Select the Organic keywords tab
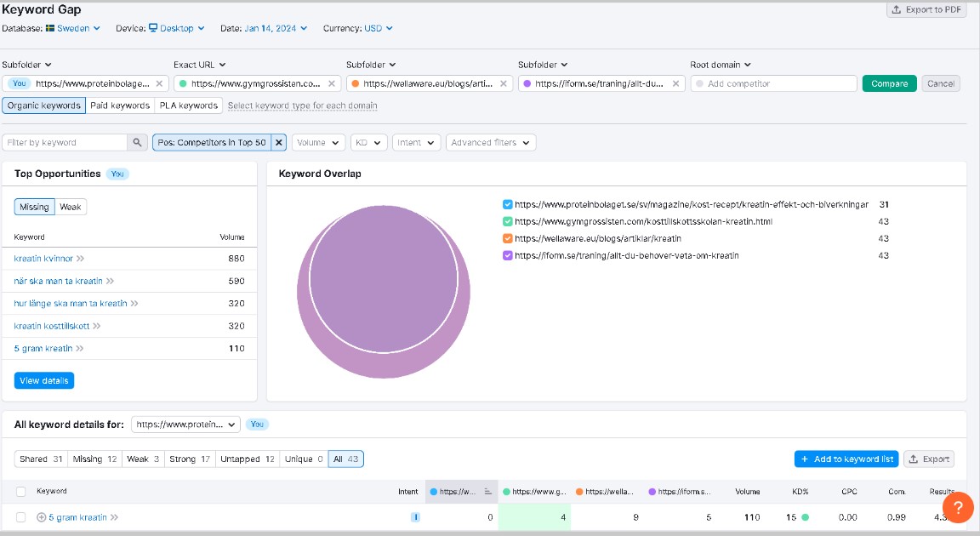 coord(43,105)
